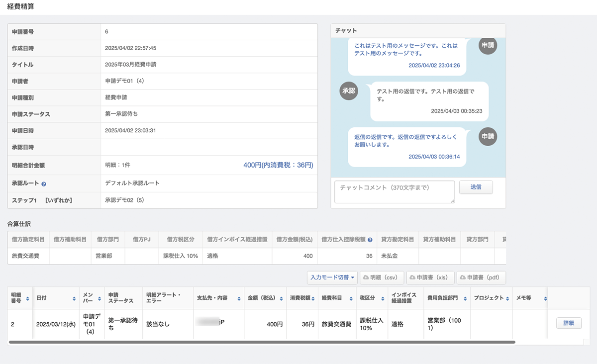The width and height of the screenshot is (597, 364).
Task: Click sort arrows for 費用負担部門 column
Action: pyautogui.click(x=465, y=298)
